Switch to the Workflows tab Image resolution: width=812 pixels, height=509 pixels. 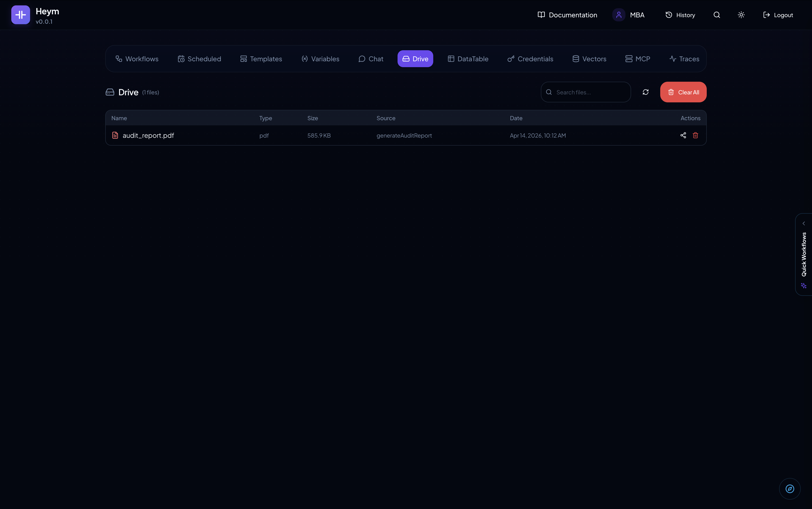(137, 58)
